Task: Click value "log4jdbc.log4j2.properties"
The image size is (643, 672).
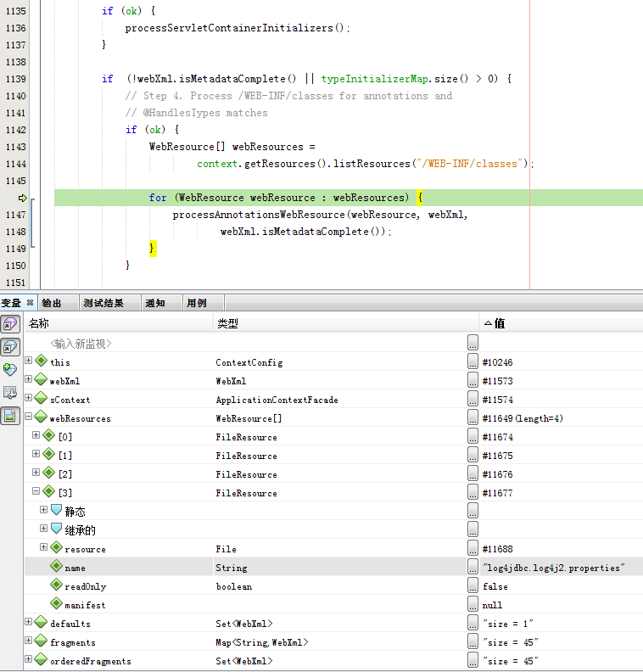Action: (x=553, y=568)
